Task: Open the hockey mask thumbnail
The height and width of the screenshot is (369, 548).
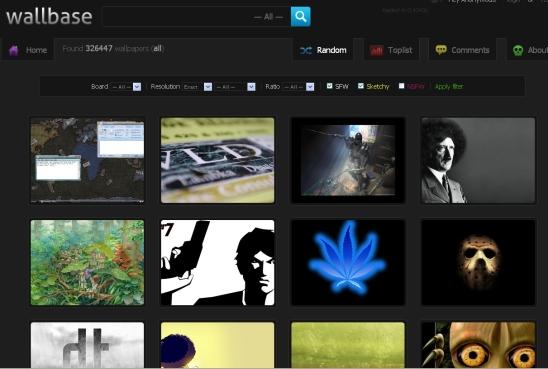Action: [478, 262]
